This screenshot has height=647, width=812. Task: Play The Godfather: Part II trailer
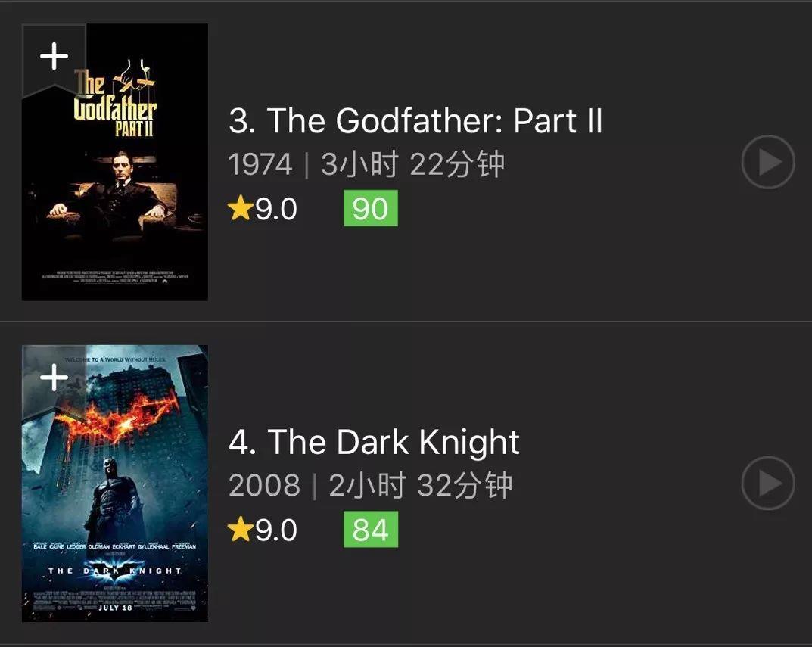point(767,162)
